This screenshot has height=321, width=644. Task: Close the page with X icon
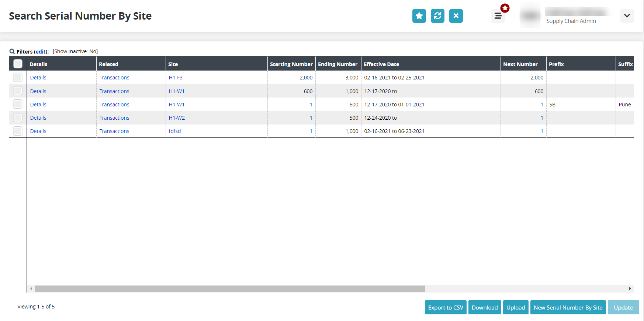pos(456,16)
